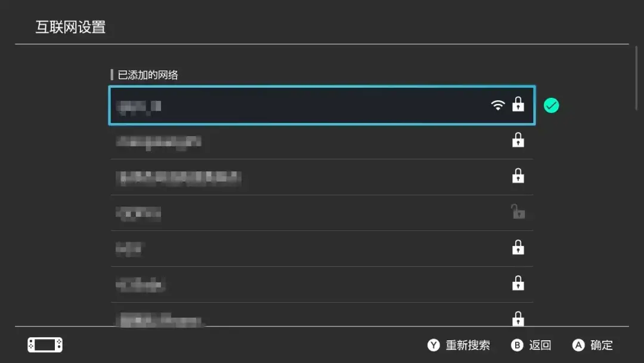Click the lock icon on the sixth saved network
The height and width of the screenshot is (363, 644).
518,283
